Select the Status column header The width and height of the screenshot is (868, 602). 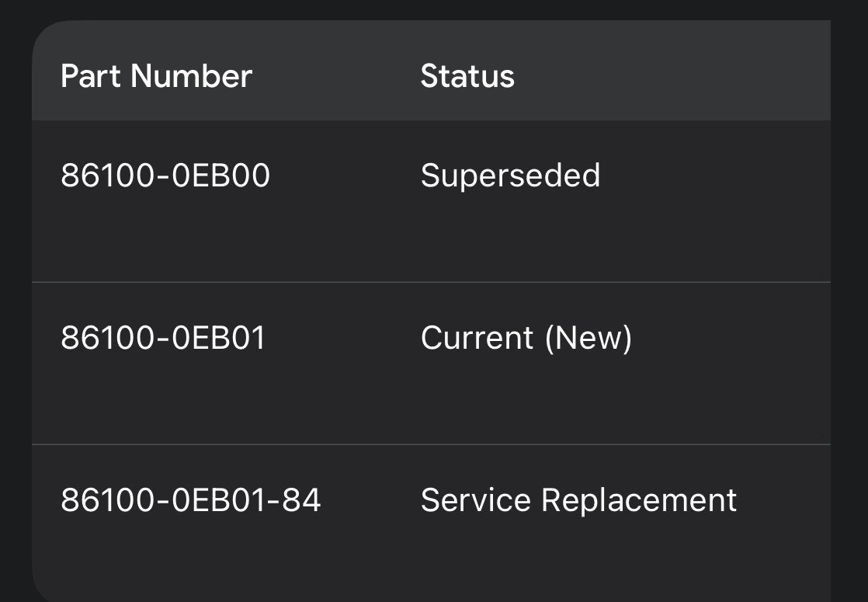click(x=467, y=76)
